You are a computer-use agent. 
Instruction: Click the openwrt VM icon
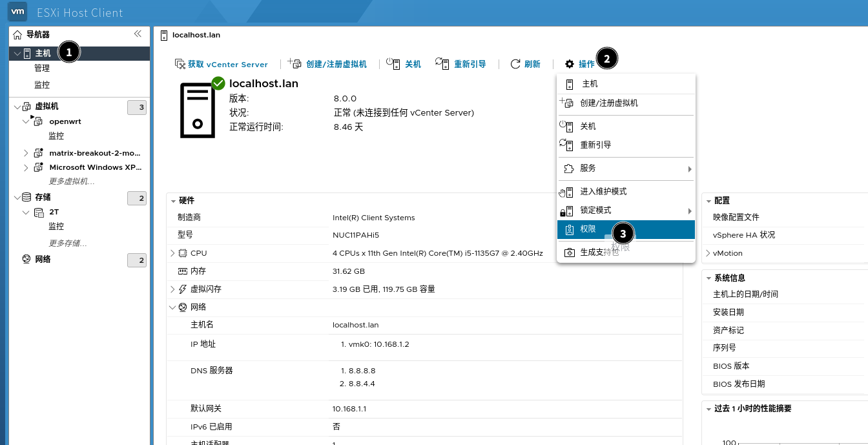[x=38, y=121]
